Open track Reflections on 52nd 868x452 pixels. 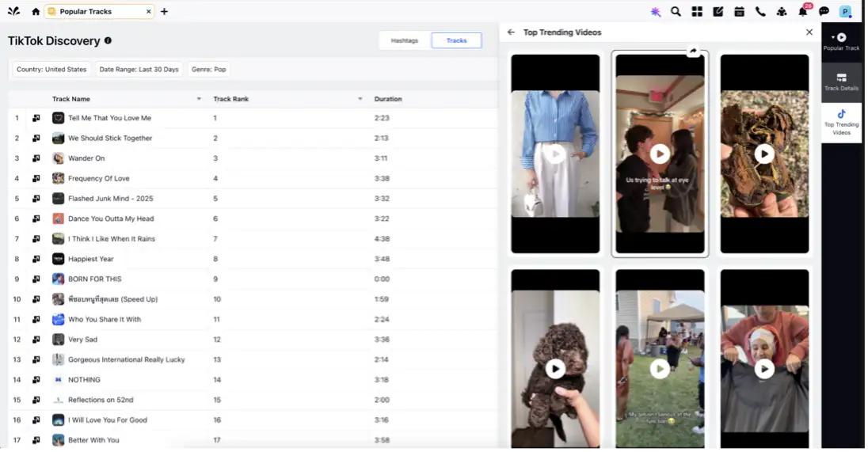101,400
